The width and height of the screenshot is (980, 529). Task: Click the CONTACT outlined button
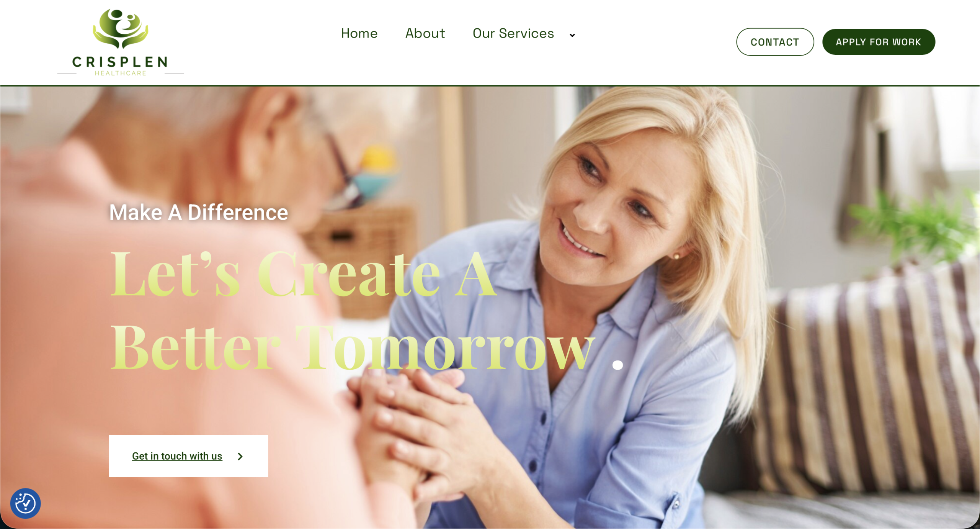(x=775, y=42)
